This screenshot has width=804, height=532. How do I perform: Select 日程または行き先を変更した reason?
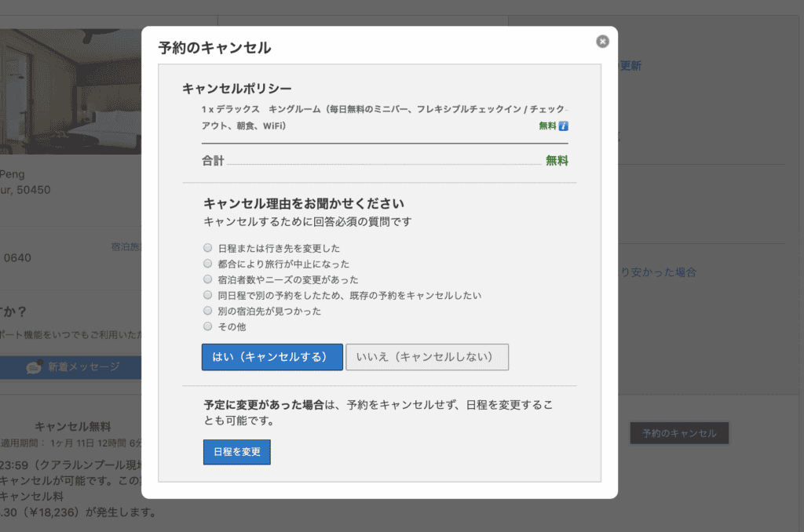207,247
